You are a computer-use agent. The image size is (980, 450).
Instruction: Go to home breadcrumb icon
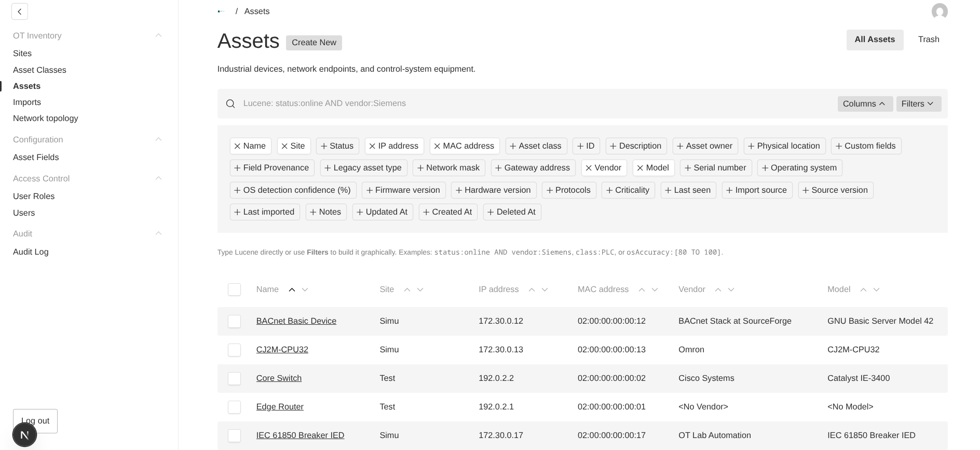221,11
